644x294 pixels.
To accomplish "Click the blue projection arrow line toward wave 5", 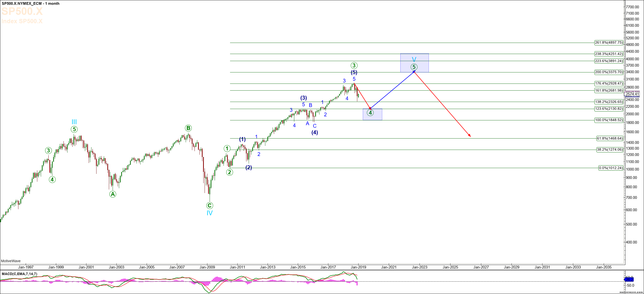I will 392,90.
